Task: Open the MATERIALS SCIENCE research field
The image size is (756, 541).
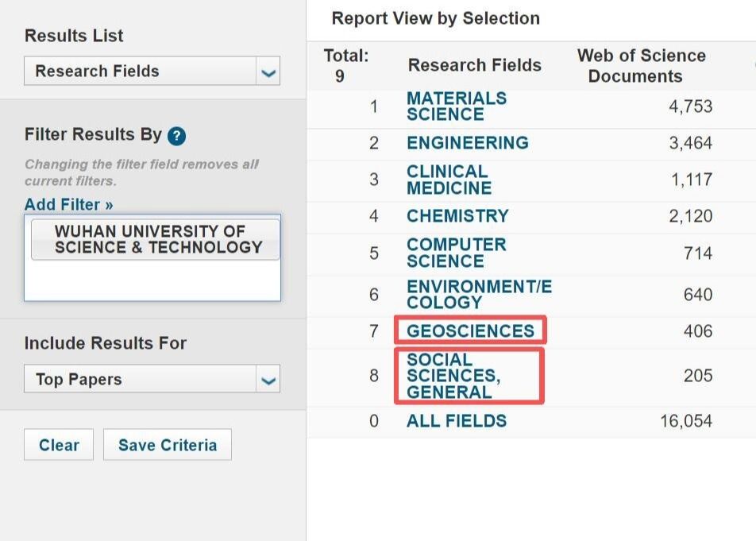Action: pyautogui.click(x=456, y=106)
